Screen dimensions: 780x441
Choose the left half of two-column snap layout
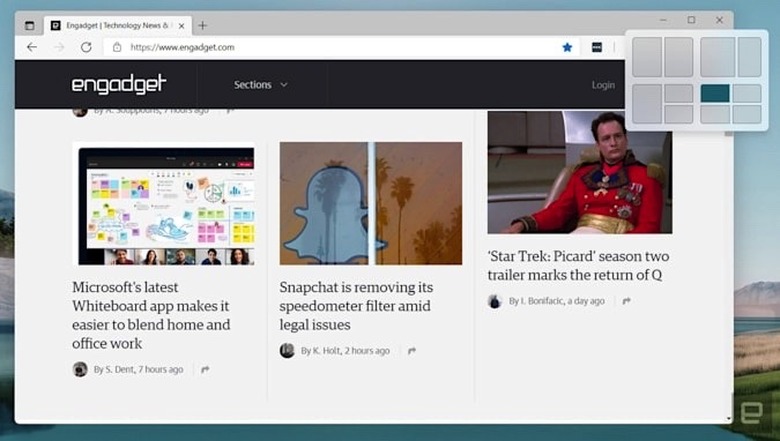[647, 57]
